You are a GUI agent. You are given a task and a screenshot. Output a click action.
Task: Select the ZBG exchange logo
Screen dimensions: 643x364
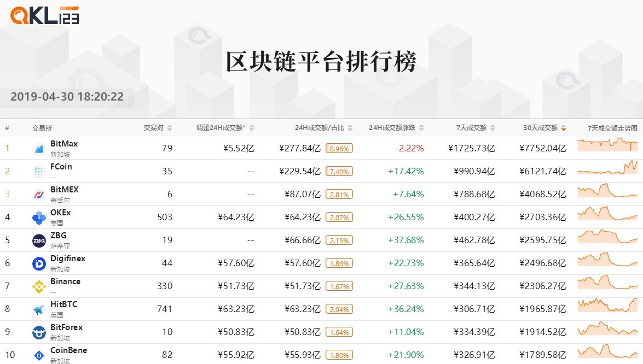coord(38,239)
